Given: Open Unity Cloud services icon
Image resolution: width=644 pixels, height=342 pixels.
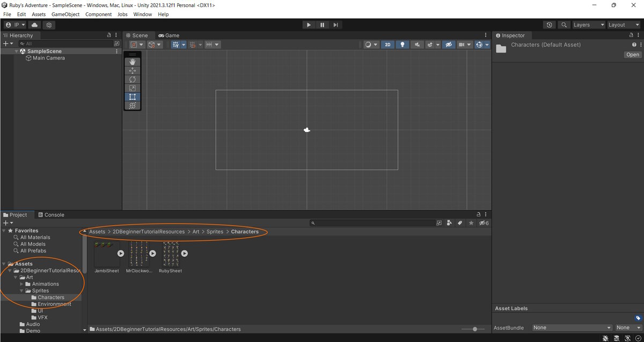Looking at the screenshot, I should 35,25.
